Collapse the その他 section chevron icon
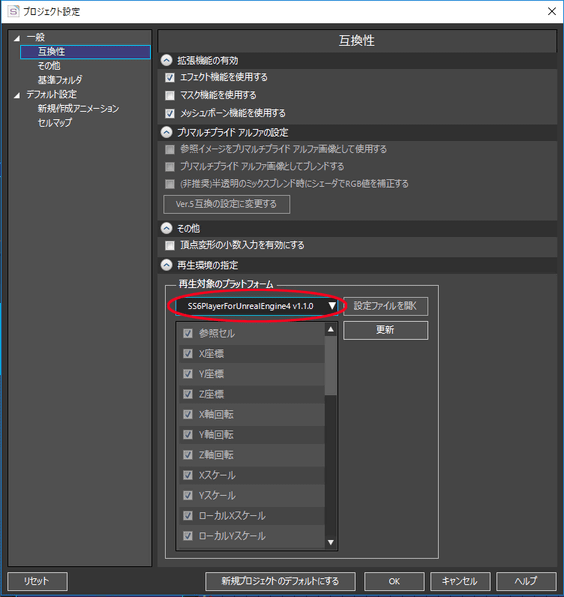The width and height of the screenshot is (564, 597). (166, 228)
